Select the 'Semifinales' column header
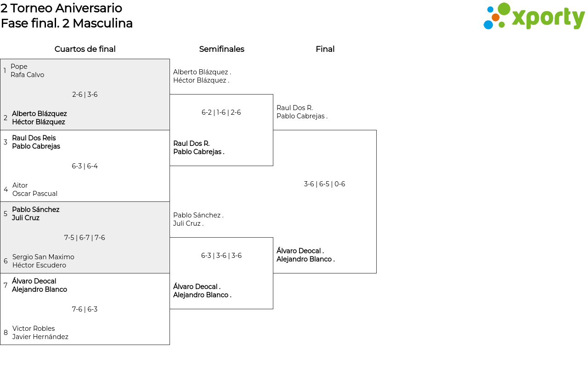Viewport: 588px width, 390px height. 221,49
